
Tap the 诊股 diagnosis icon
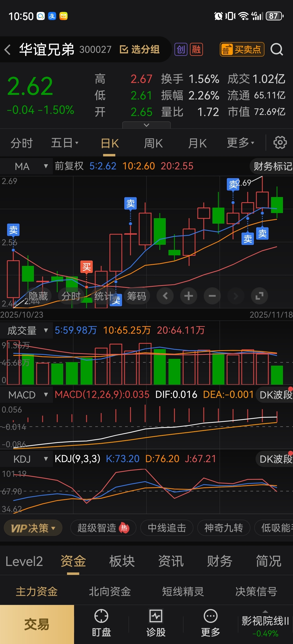tap(156, 616)
